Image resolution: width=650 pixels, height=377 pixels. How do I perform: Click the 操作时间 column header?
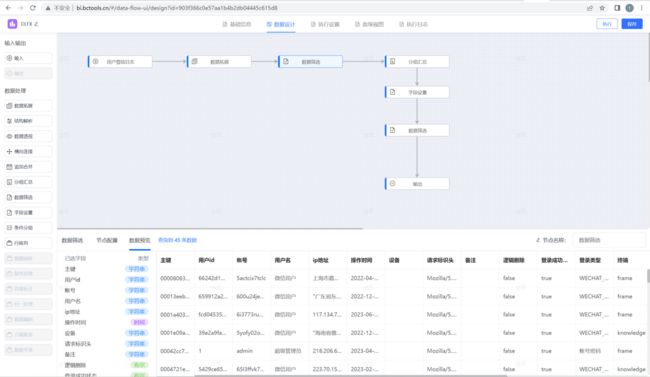(361, 260)
